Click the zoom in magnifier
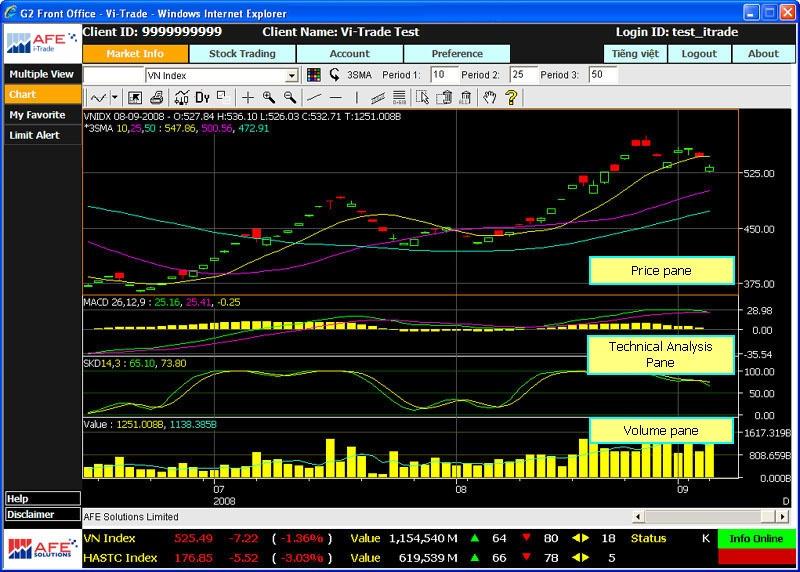 [269, 97]
